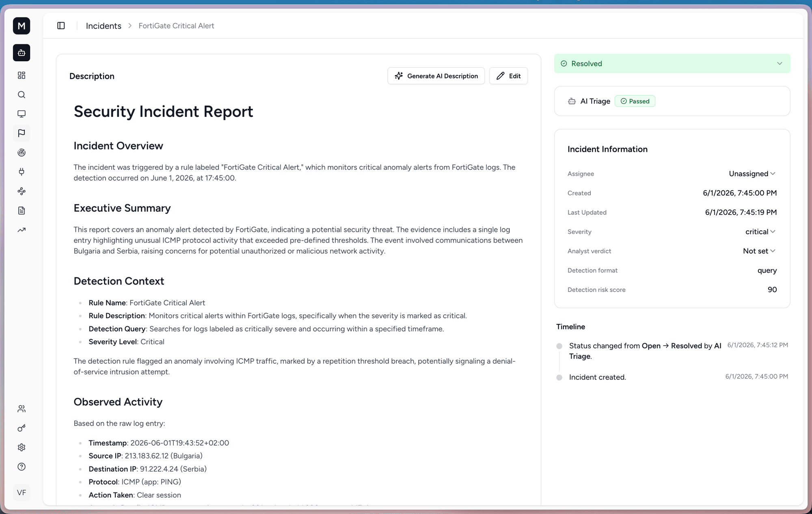Open the users sidebar icon
This screenshot has width=812, height=514.
coord(22,409)
